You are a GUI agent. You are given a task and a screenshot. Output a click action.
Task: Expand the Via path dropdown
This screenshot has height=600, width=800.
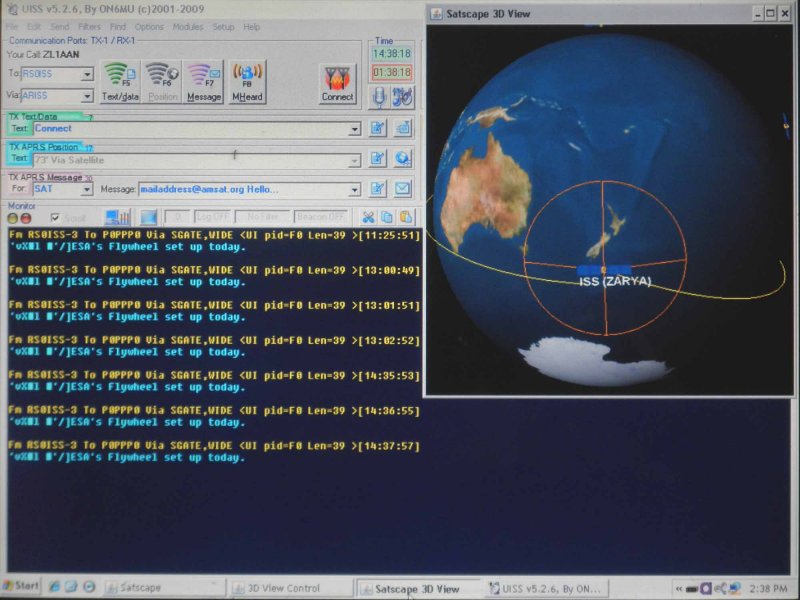[x=87, y=96]
